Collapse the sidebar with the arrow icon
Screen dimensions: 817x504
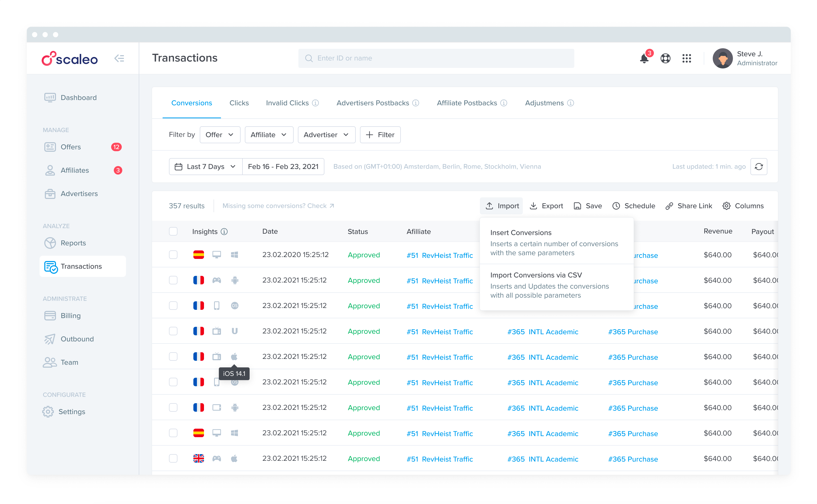119,58
